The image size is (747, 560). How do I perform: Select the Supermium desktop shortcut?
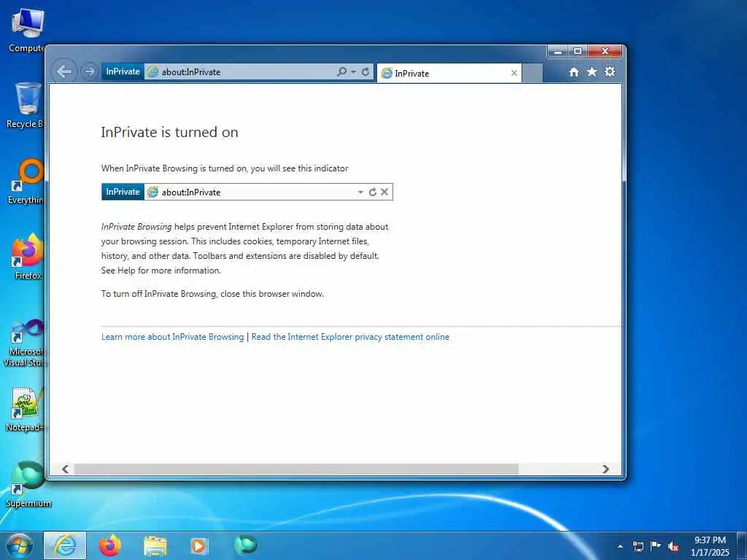(28, 485)
